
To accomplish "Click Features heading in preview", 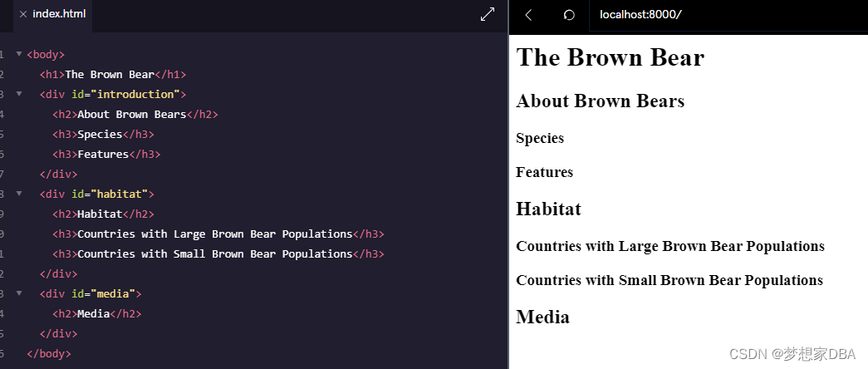I will pyautogui.click(x=544, y=172).
